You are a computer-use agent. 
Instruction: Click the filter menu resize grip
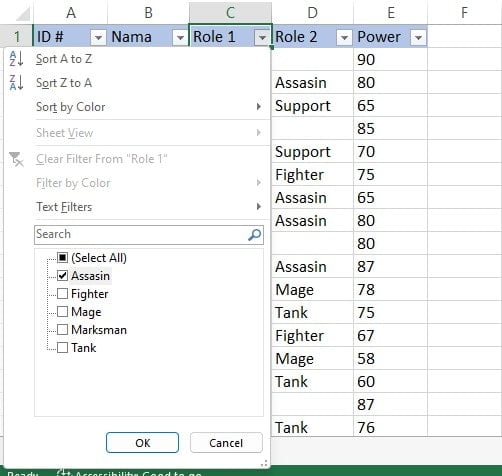[x=264, y=463]
